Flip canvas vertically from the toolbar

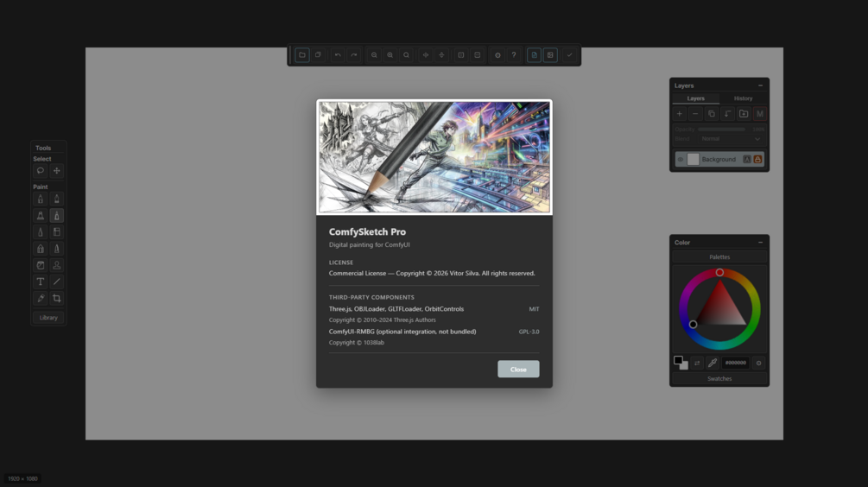pyautogui.click(x=441, y=54)
